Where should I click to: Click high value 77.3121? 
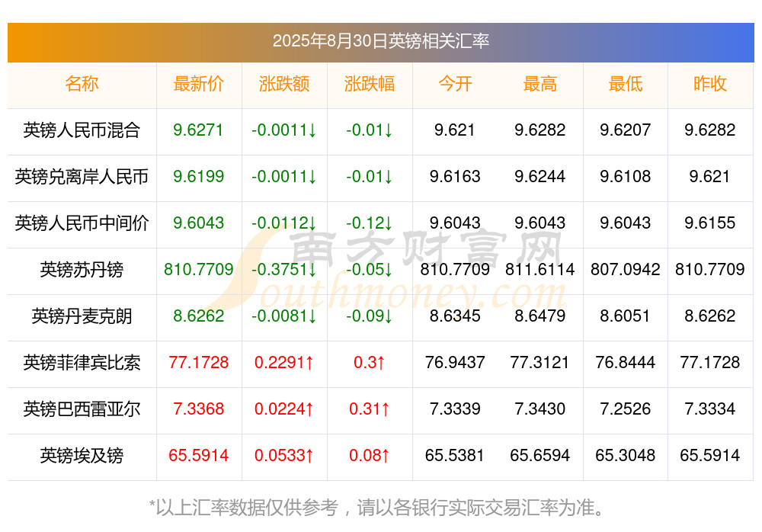540,363
